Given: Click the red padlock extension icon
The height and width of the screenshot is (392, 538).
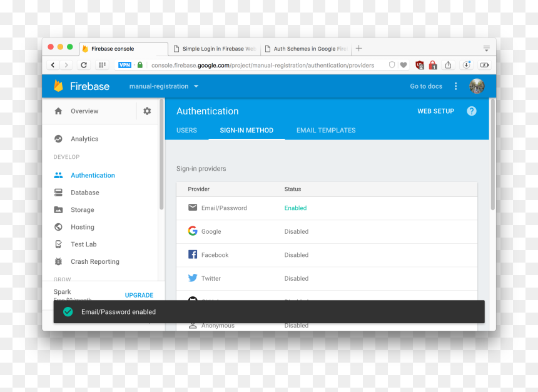Looking at the screenshot, I should click(433, 65).
